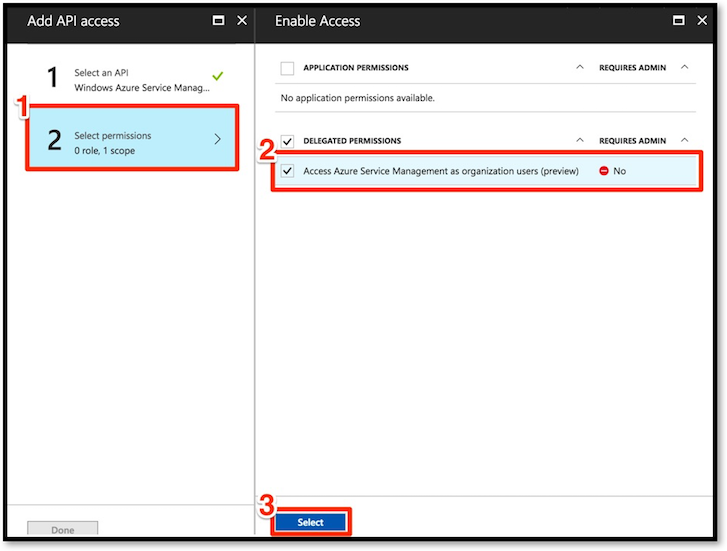This screenshot has width=727, height=551.
Task: Click the green checkmark beside Select an API
Action: click(217, 76)
